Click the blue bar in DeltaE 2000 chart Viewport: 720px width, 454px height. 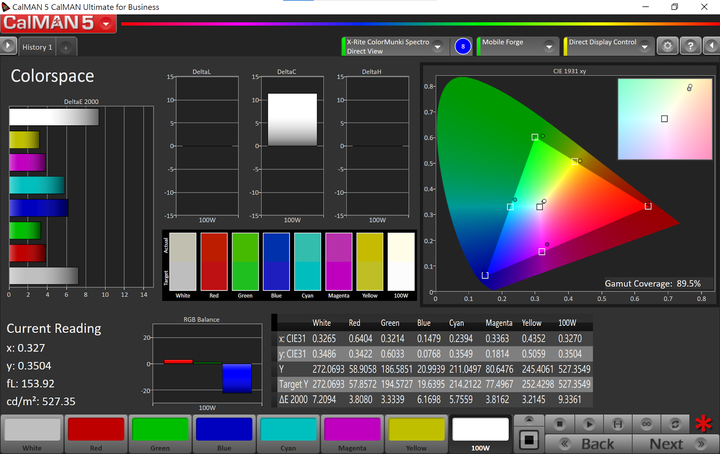coord(39,208)
